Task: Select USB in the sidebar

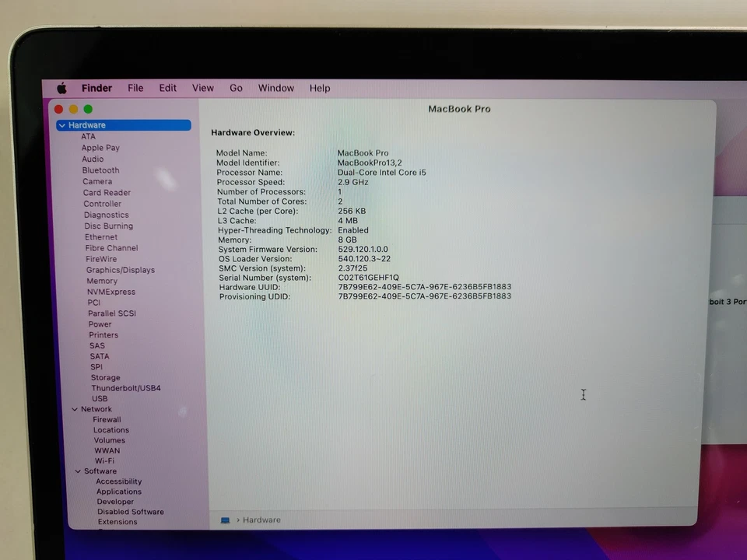Action: (x=100, y=398)
